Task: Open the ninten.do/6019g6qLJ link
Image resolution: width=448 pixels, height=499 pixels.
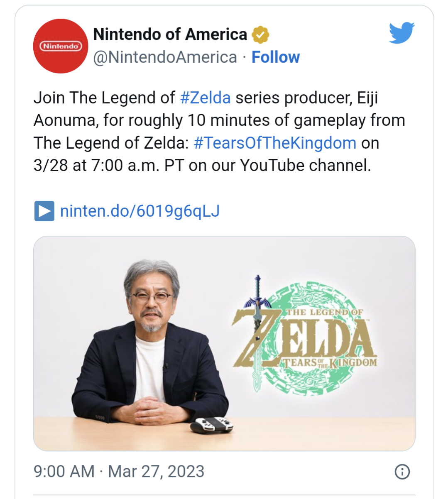Action: [140, 211]
